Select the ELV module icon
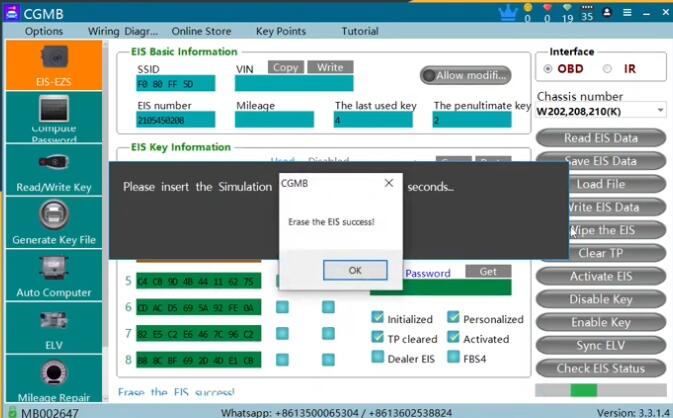The height and width of the screenshot is (418, 673). point(52,325)
